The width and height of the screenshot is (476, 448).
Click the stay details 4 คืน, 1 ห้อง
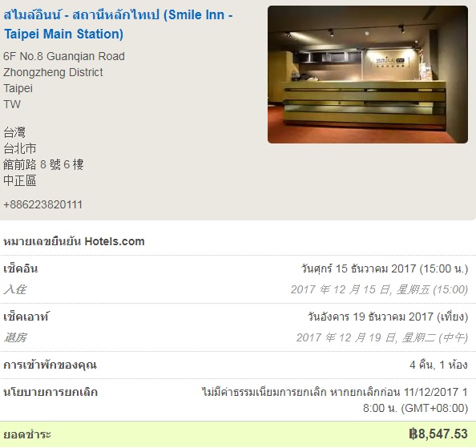(x=438, y=365)
